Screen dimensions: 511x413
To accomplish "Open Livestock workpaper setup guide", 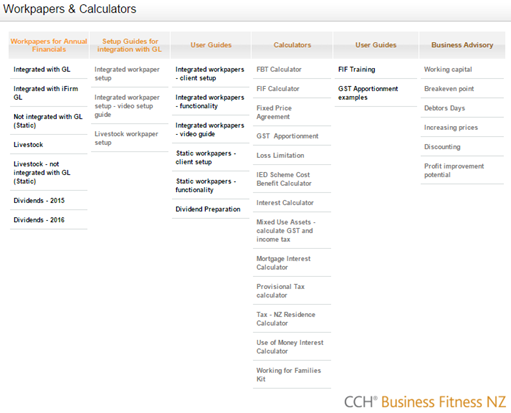I will click(126, 138).
